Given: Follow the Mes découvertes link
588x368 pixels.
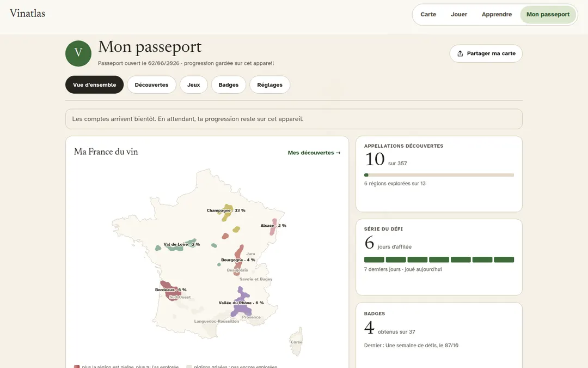Looking at the screenshot, I should pos(314,153).
